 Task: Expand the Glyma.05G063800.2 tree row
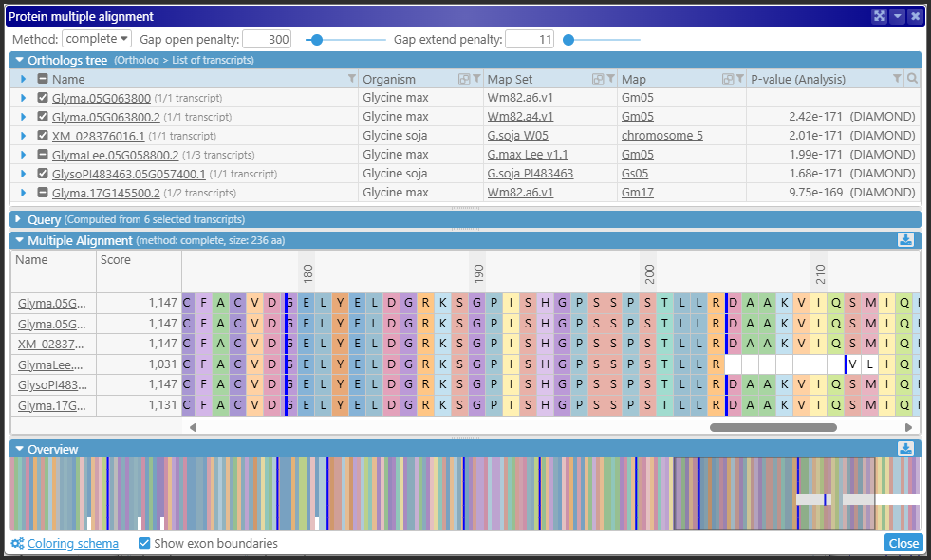23,117
